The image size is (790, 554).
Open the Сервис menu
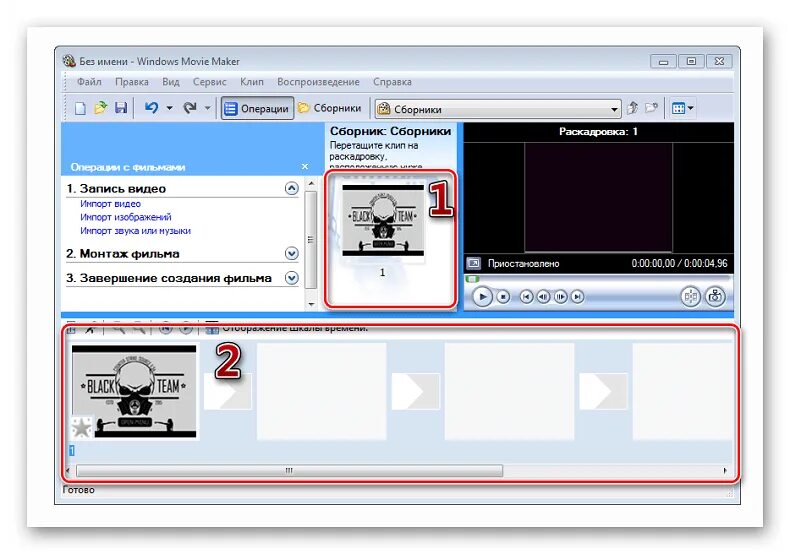click(x=210, y=82)
